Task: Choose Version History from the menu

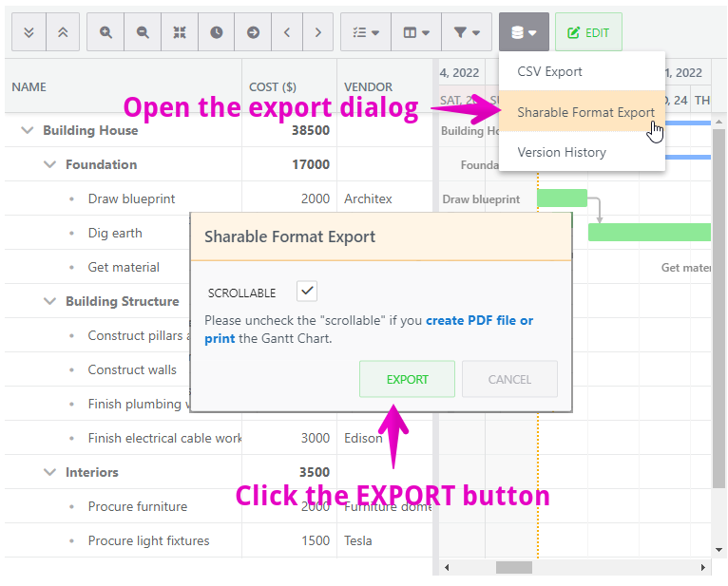Action: coord(561,152)
